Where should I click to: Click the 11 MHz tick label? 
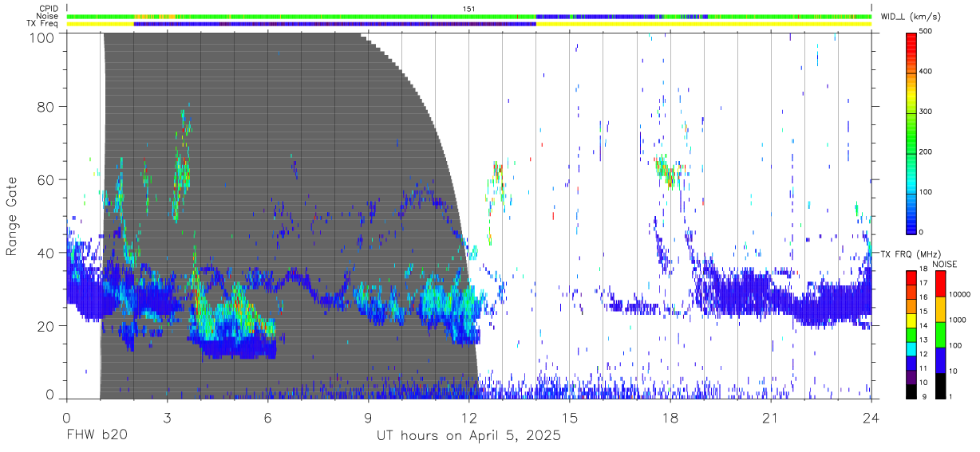(x=924, y=368)
